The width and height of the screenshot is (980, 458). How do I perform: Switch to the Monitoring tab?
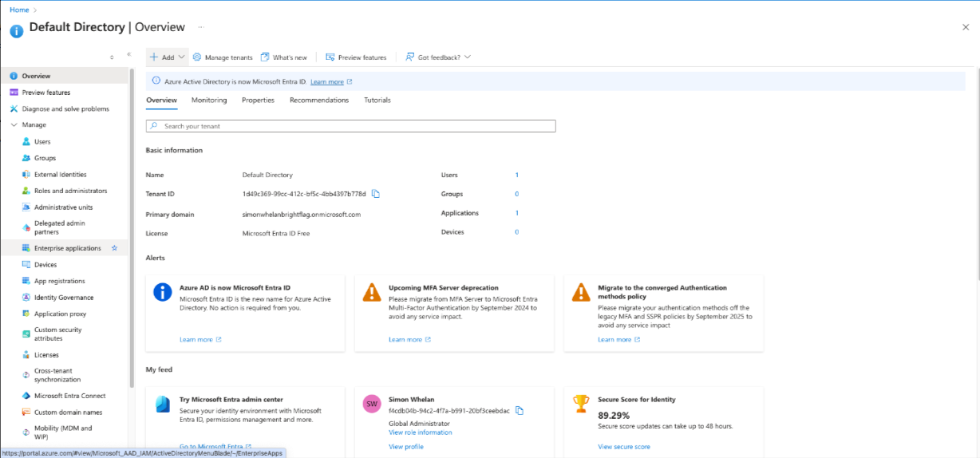(x=209, y=101)
